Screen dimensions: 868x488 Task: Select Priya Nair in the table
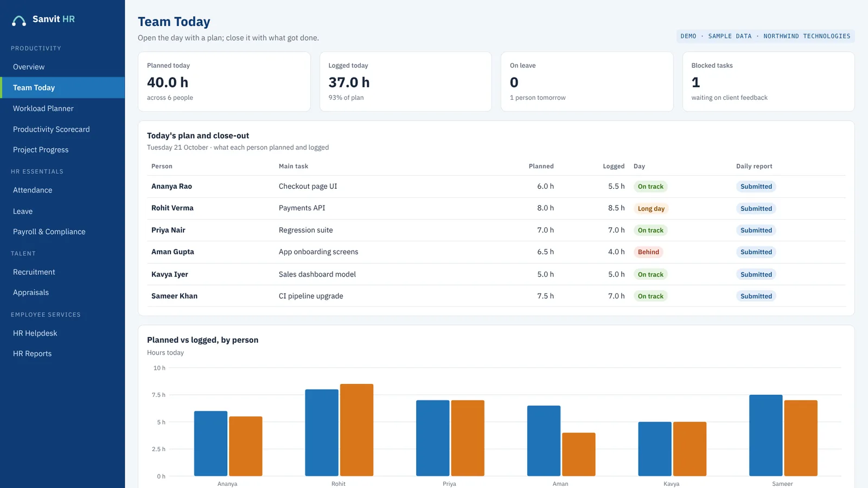point(168,230)
